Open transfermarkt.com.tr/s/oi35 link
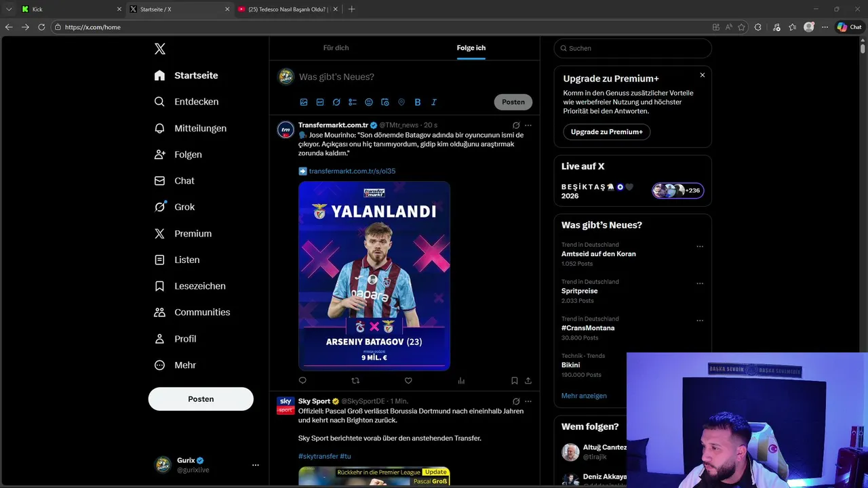This screenshot has height=488, width=868. (x=352, y=171)
